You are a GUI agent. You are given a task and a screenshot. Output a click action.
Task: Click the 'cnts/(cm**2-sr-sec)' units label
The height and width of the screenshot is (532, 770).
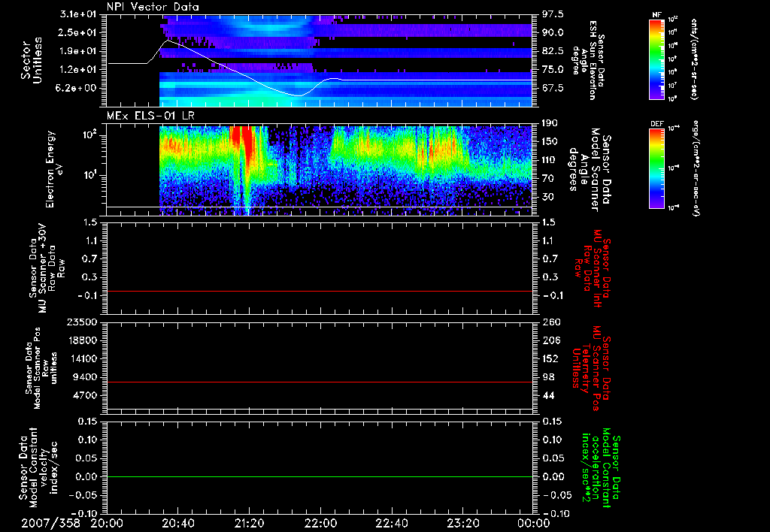[x=694, y=59]
